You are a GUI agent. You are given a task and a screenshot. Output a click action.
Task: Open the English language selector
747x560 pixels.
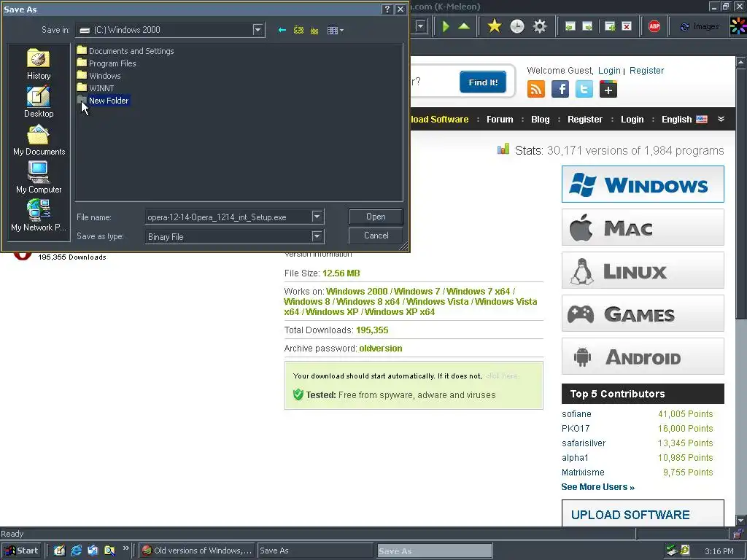click(684, 120)
